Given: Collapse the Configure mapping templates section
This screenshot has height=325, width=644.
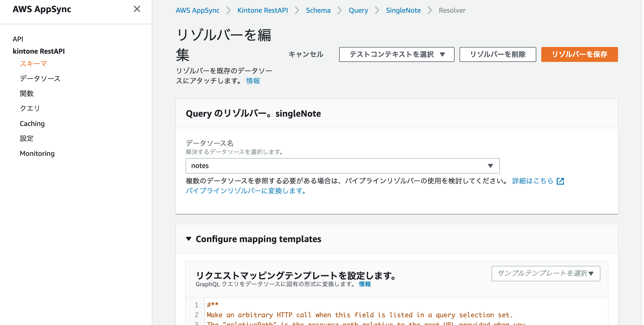Looking at the screenshot, I should [x=189, y=239].
